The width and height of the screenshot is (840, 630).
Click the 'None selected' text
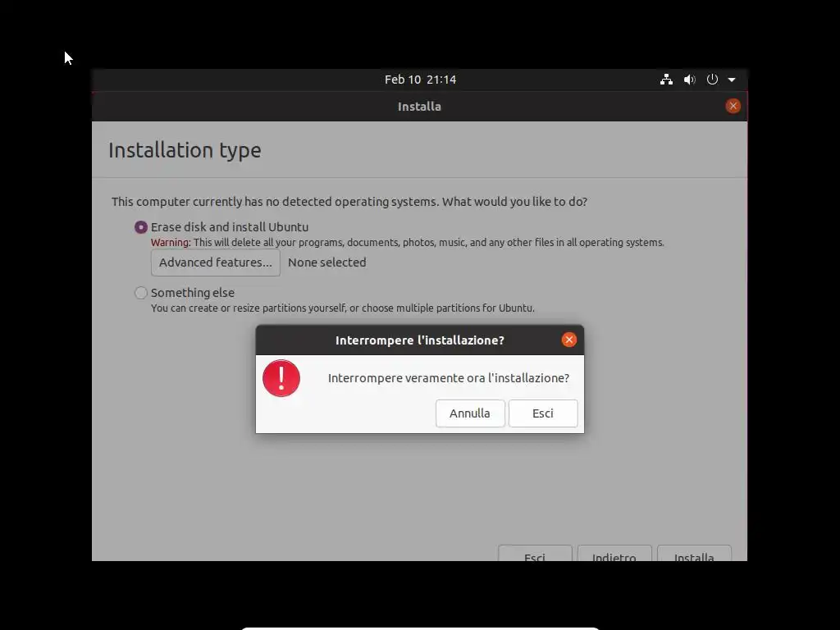coord(326,262)
